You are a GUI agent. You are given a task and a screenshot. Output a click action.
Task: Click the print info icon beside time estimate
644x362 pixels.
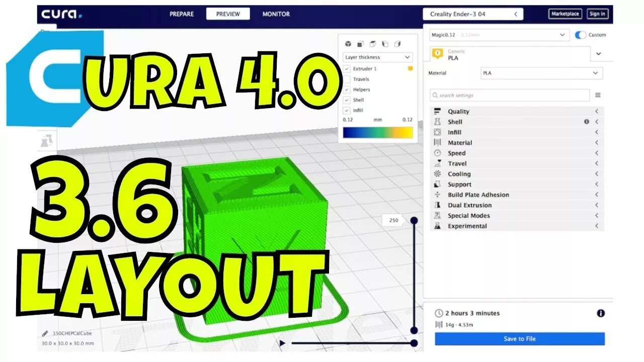(x=601, y=313)
